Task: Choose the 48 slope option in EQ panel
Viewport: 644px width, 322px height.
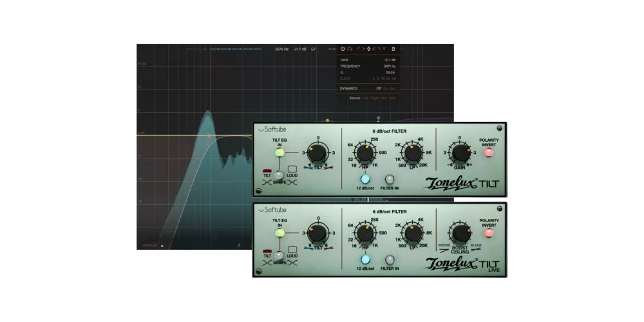Action: point(394,79)
